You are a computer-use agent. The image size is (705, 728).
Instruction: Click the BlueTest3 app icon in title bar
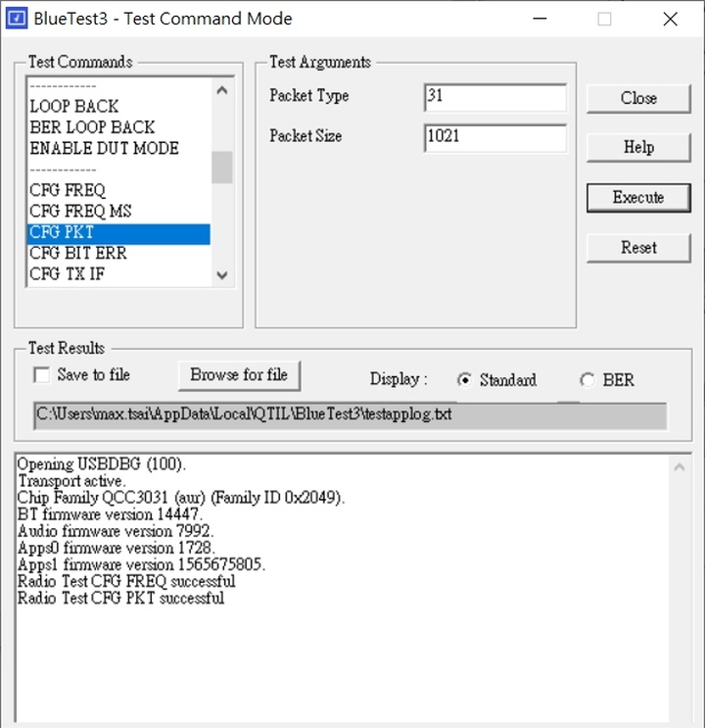[17, 18]
